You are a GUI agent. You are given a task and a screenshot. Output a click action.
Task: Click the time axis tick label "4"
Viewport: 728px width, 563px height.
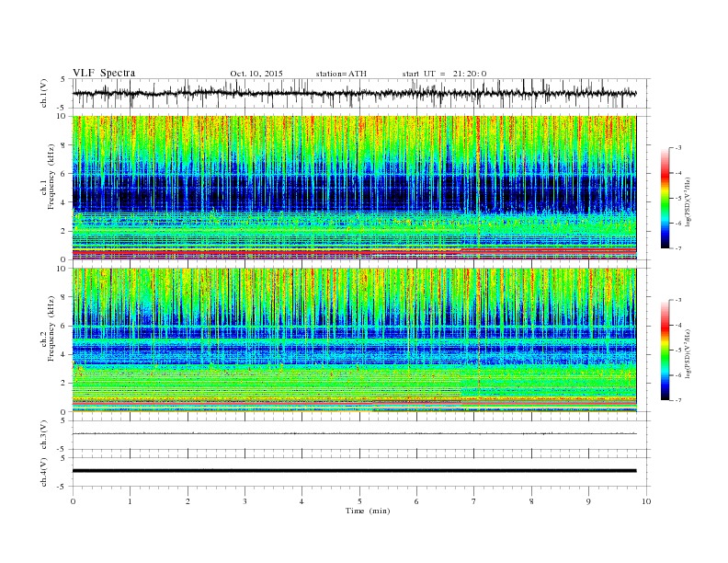point(301,501)
